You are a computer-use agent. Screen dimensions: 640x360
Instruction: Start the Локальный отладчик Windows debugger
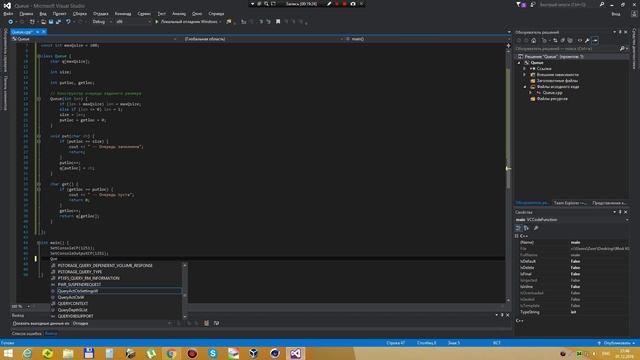(187, 22)
